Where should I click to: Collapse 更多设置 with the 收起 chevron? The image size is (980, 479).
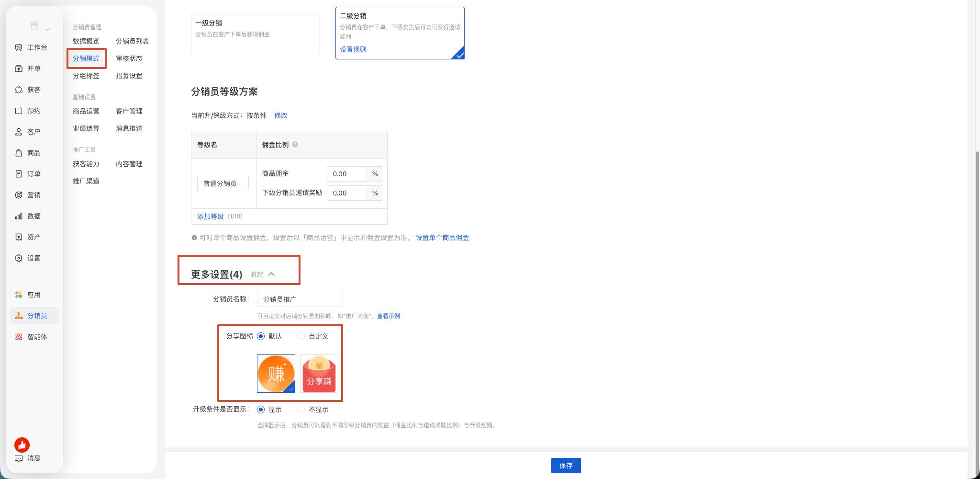click(x=271, y=274)
